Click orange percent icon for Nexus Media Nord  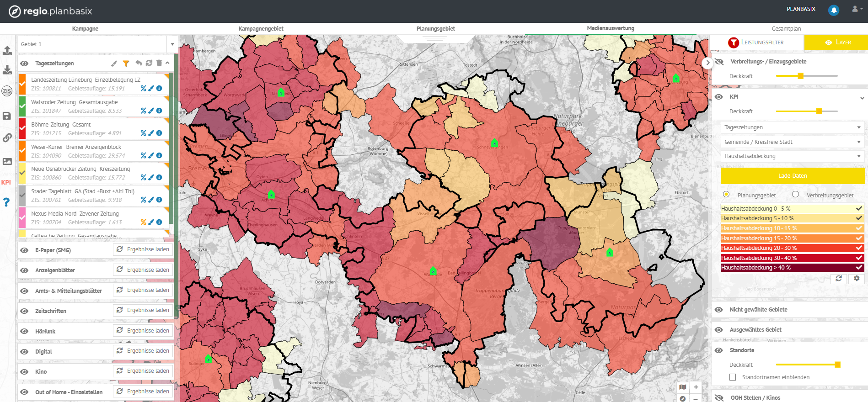point(143,222)
